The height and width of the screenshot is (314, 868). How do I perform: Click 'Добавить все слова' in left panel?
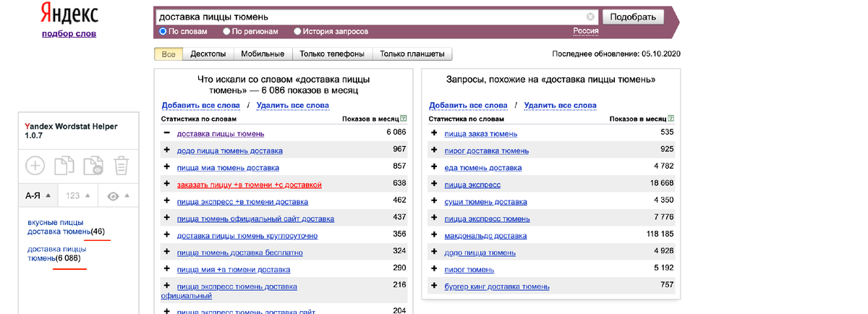(200, 106)
